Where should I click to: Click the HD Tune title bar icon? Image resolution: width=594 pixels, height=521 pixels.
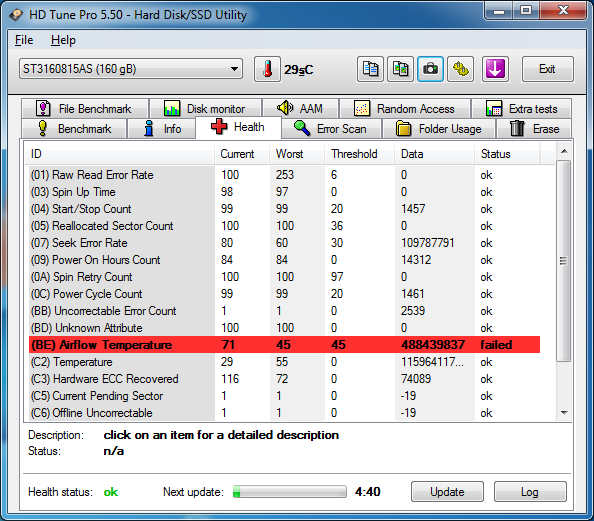tap(16, 15)
